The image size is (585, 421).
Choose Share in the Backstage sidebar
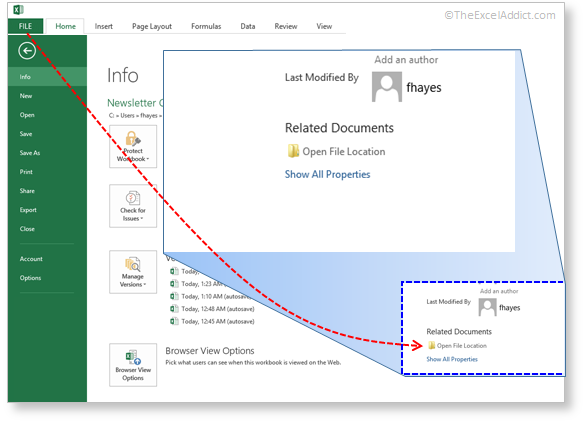point(47,191)
